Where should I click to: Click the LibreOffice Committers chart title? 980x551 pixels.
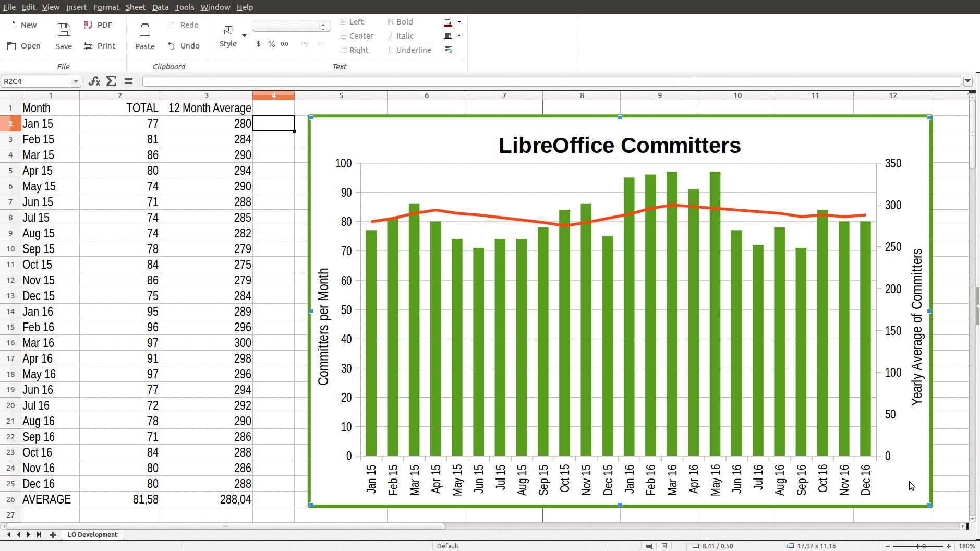(620, 145)
